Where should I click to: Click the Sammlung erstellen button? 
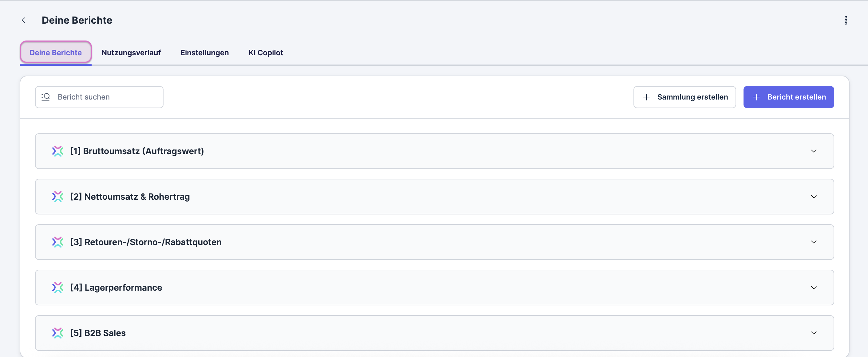[685, 97]
